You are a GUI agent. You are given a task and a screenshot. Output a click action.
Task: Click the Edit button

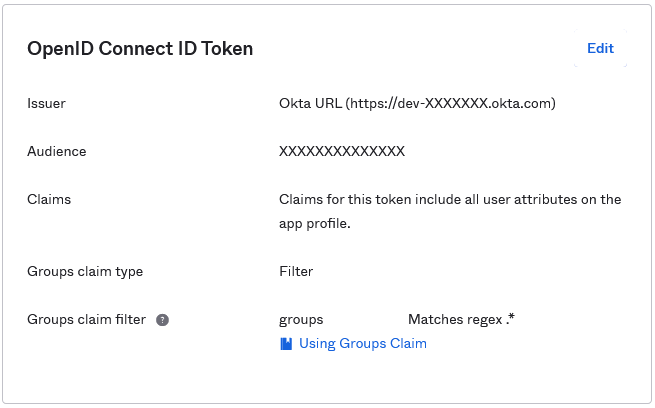[600, 48]
